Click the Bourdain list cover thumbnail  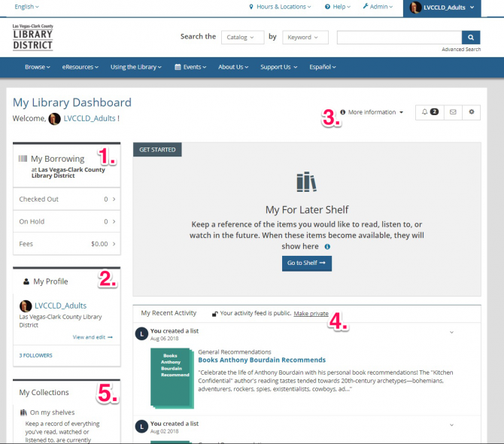pyautogui.click(x=172, y=379)
